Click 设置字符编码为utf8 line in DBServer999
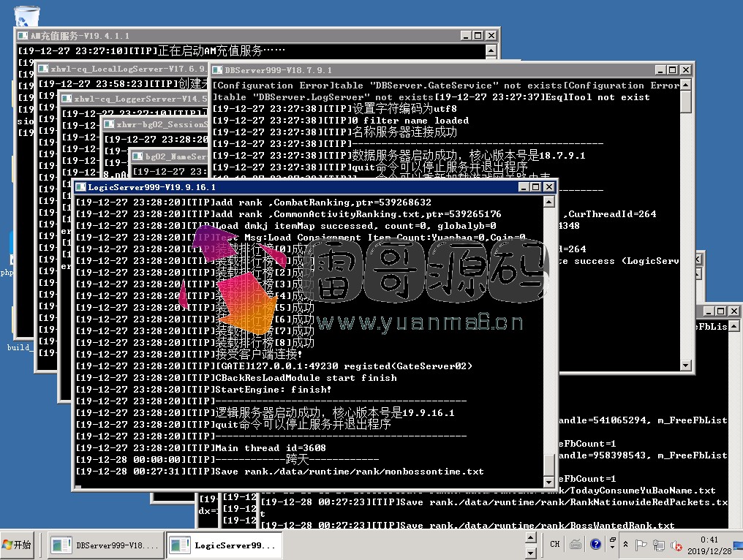Viewport: 743px width, 560px height. click(x=334, y=108)
